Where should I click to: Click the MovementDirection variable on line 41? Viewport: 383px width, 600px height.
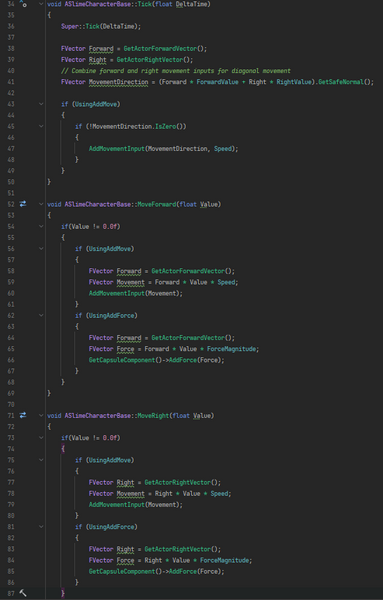tap(118, 82)
